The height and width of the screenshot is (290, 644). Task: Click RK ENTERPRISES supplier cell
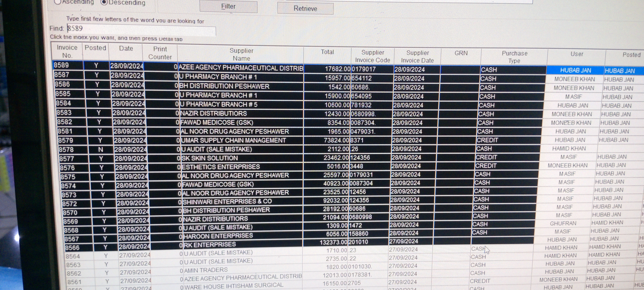tap(210, 244)
